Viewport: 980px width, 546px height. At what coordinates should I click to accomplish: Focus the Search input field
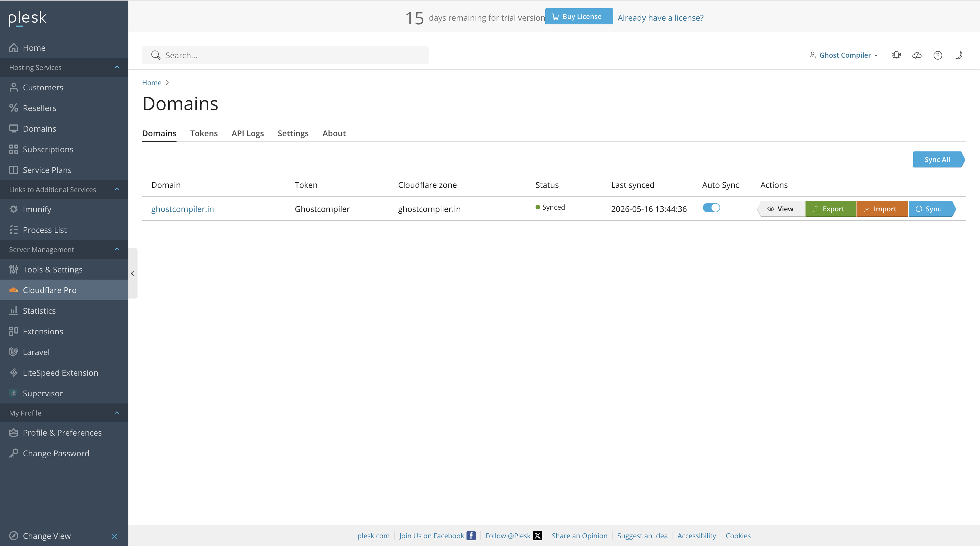point(285,55)
